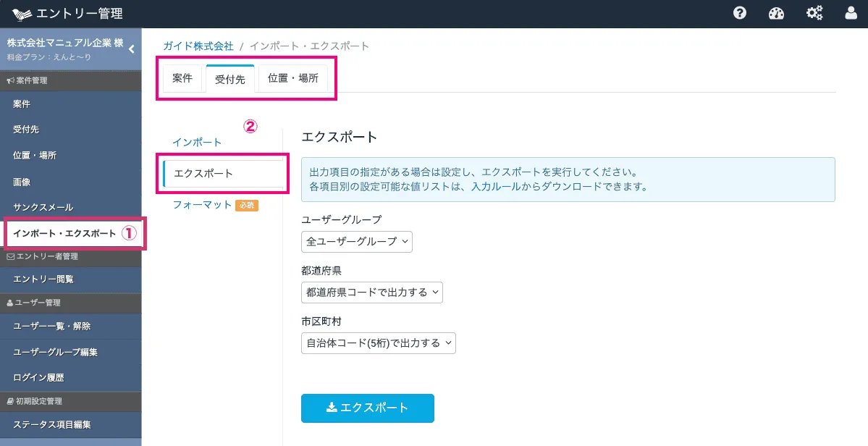Click the エントリー管理 logo
Image resolution: width=868 pixels, height=446 pixels.
point(67,13)
